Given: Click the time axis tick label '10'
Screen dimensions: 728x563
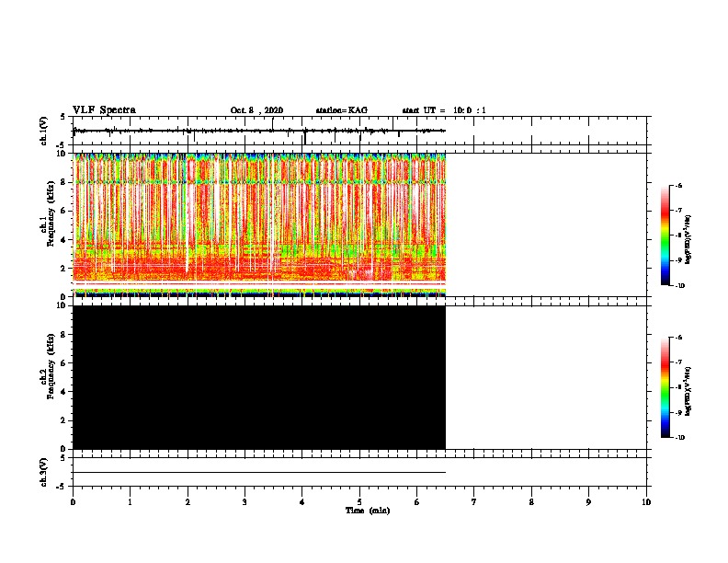Looking at the screenshot, I should click(x=646, y=502).
